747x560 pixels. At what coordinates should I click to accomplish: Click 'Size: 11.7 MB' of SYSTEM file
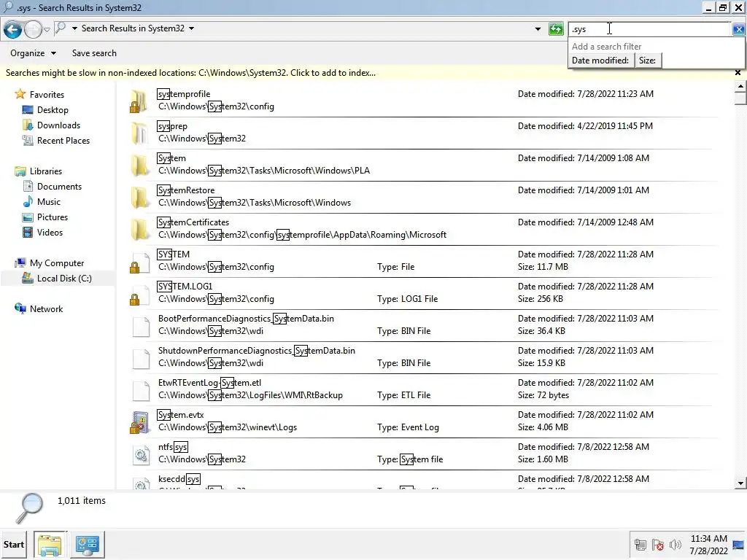point(543,267)
